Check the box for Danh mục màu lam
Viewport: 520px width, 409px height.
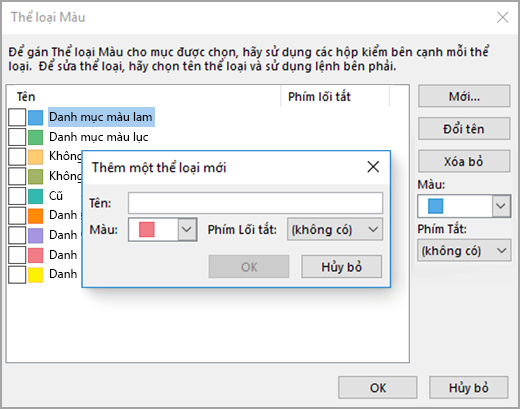[17, 117]
